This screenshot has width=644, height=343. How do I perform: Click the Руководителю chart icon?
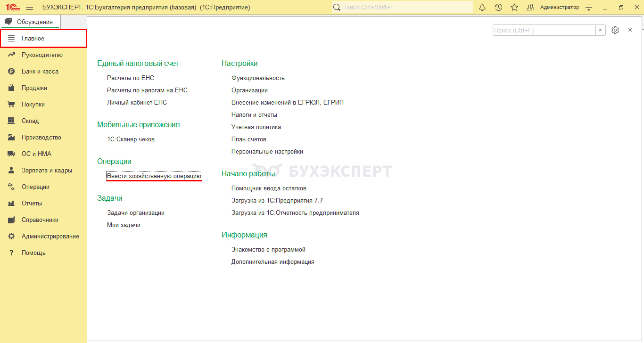(12, 55)
